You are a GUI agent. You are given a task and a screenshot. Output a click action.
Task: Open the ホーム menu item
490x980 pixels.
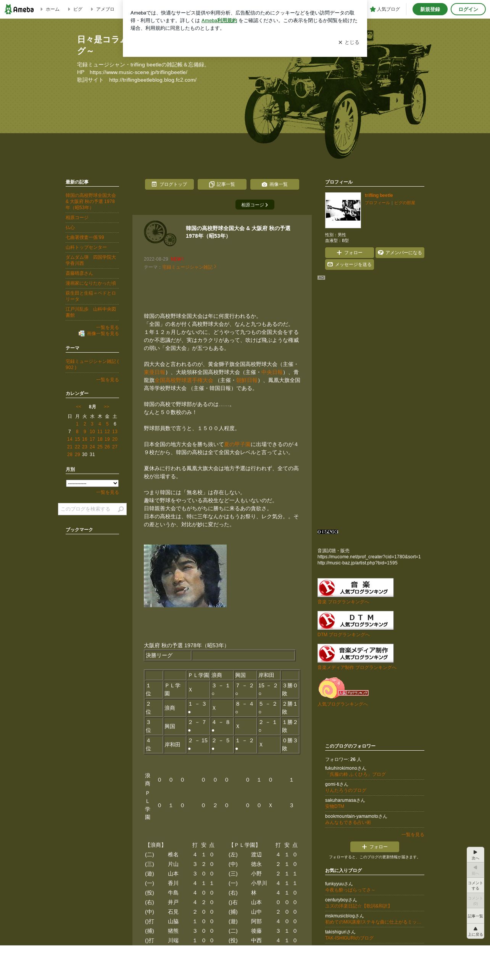(x=50, y=9)
